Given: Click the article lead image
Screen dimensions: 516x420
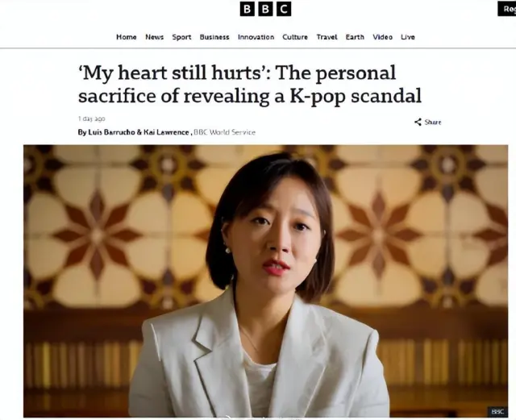Looking at the screenshot, I should 265,281.
